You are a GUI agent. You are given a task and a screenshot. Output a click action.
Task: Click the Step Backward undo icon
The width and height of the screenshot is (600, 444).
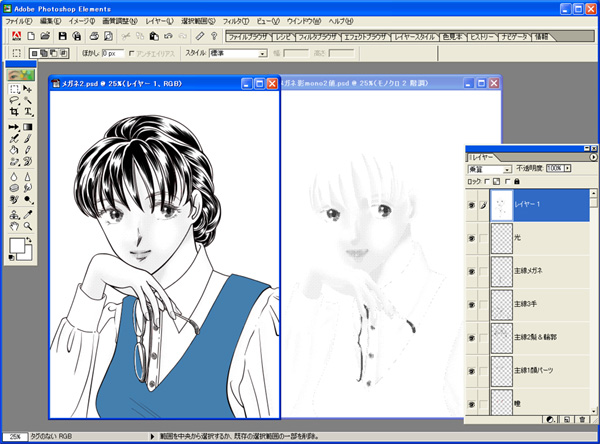pyautogui.click(x=168, y=36)
